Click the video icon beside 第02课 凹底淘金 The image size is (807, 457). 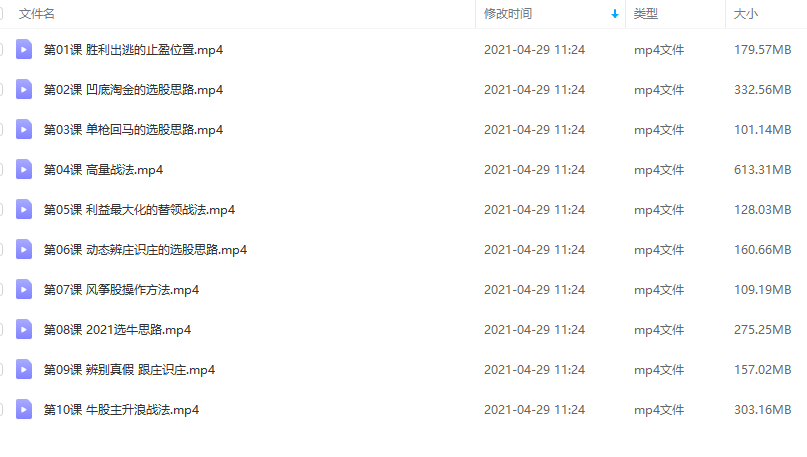tap(24, 90)
